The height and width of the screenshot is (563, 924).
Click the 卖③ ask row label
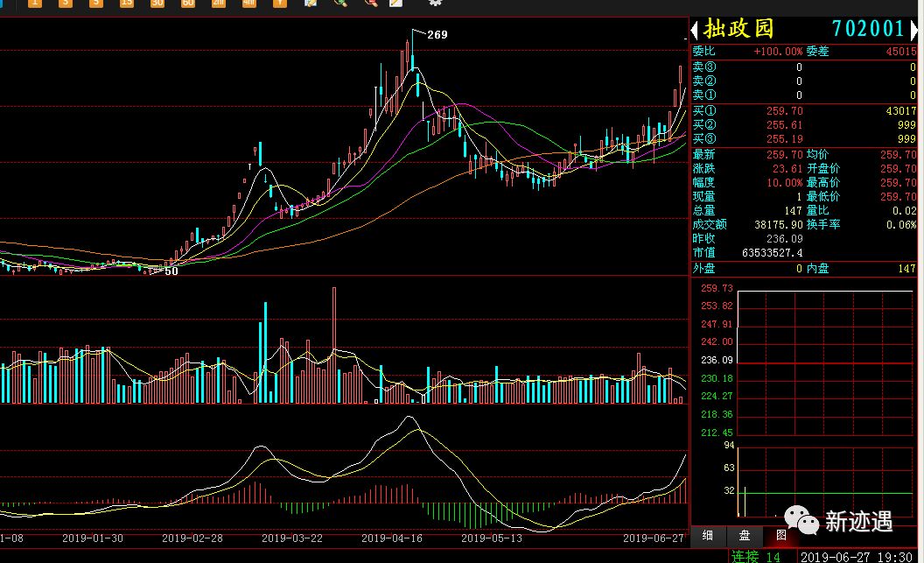click(x=704, y=67)
